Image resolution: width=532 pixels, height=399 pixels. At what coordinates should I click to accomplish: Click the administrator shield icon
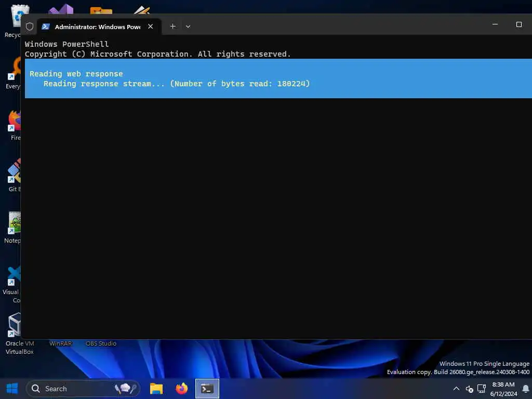[x=30, y=26]
